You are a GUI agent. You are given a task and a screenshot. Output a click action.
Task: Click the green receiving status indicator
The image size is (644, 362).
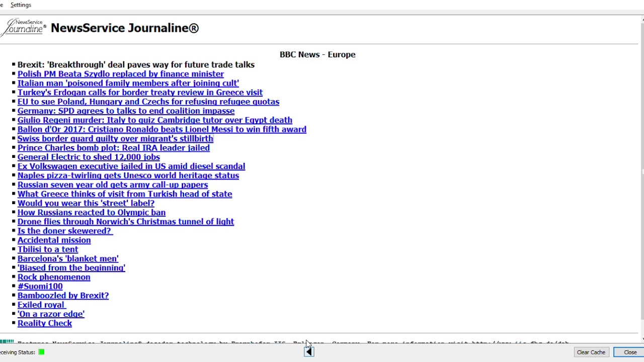(41, 352)
